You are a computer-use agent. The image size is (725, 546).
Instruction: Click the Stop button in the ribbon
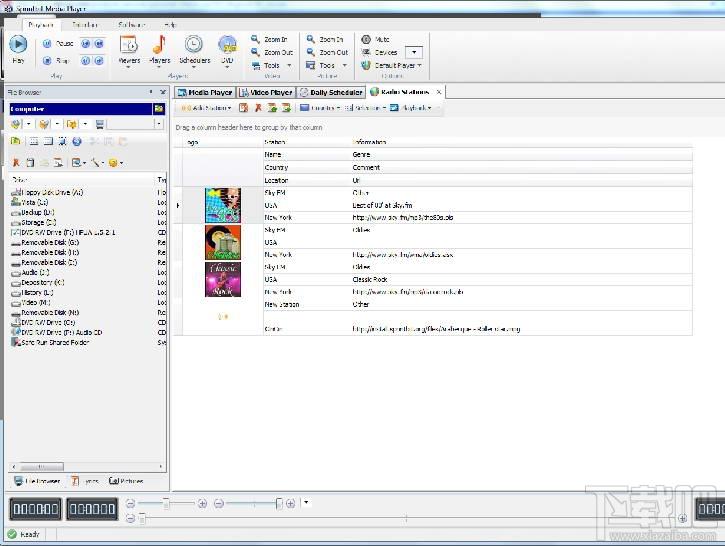(x=56, y=61)
